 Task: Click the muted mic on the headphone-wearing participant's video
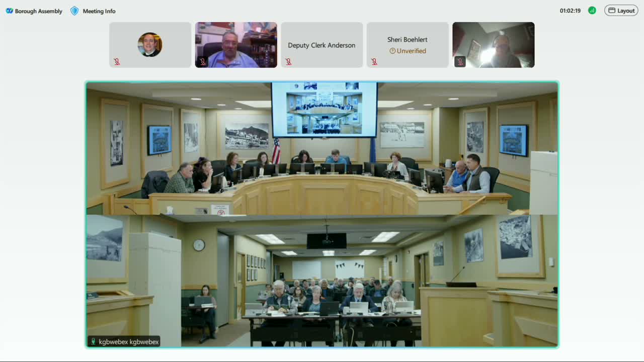(460, 62)
